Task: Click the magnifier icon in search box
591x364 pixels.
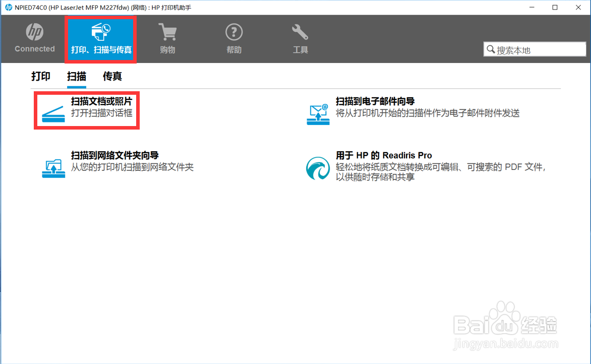Action: click(x=490, y=49)
